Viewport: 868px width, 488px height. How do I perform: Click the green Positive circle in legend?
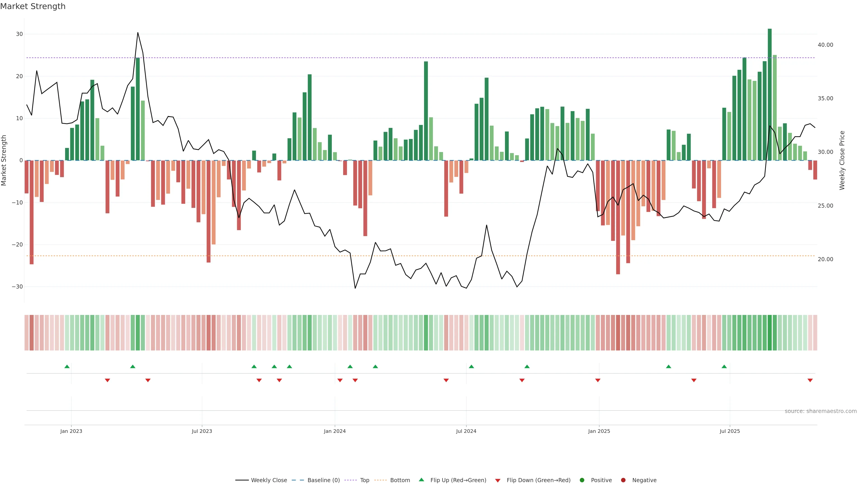pyautogui.click(x=582, y=480)
